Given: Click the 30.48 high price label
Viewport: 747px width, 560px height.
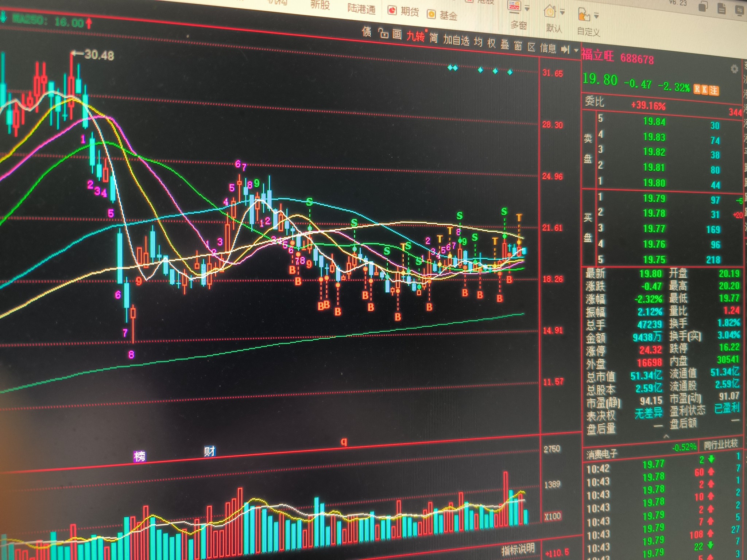Looking at the screenshot, I should click(99, 55).
